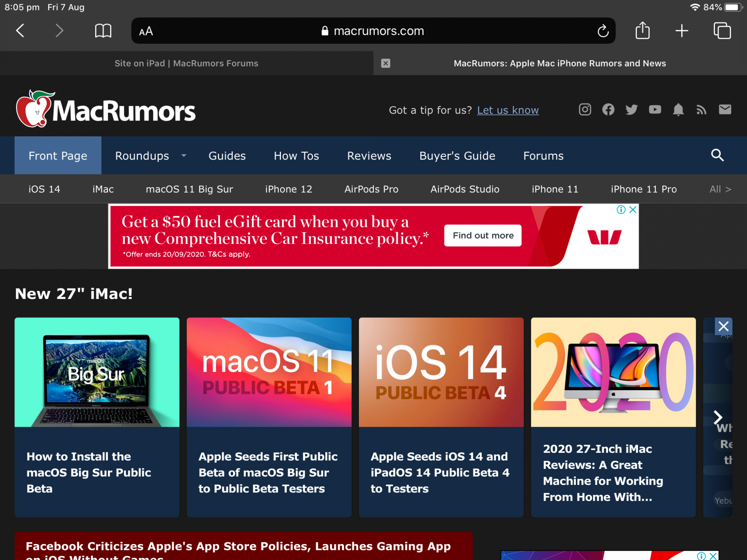This screenshot has height=560, width=747.
Task: Open the Facebook Criticizes Apple's App Store headline
Action: tap(238, 550)
